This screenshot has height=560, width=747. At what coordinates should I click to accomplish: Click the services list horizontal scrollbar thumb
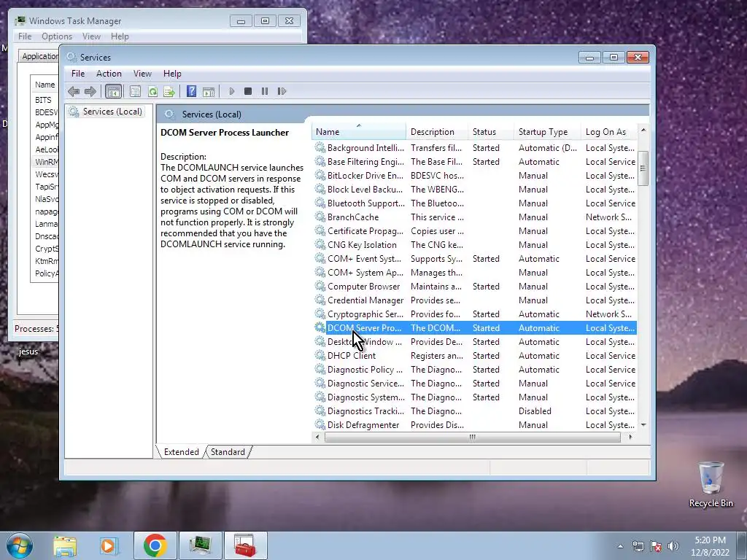(472, 437)
